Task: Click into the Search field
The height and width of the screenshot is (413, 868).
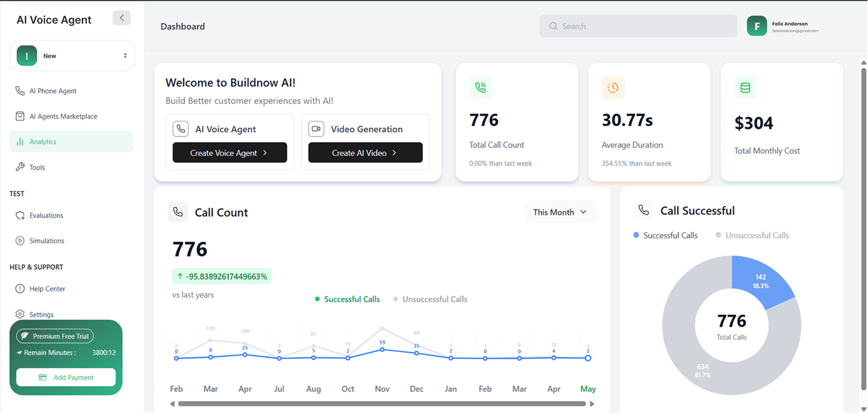Action: tap(638, 26)
